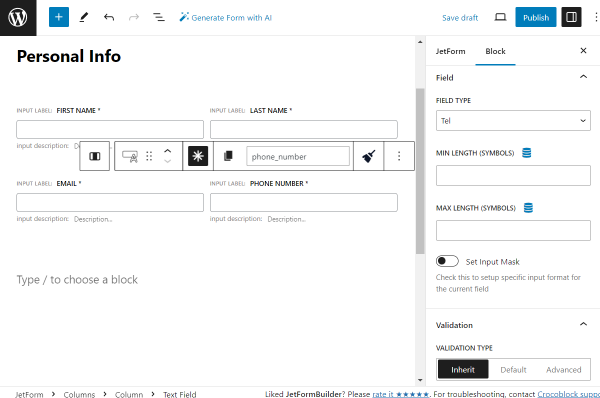Click the LAST NAME label text

click(269, 111)
